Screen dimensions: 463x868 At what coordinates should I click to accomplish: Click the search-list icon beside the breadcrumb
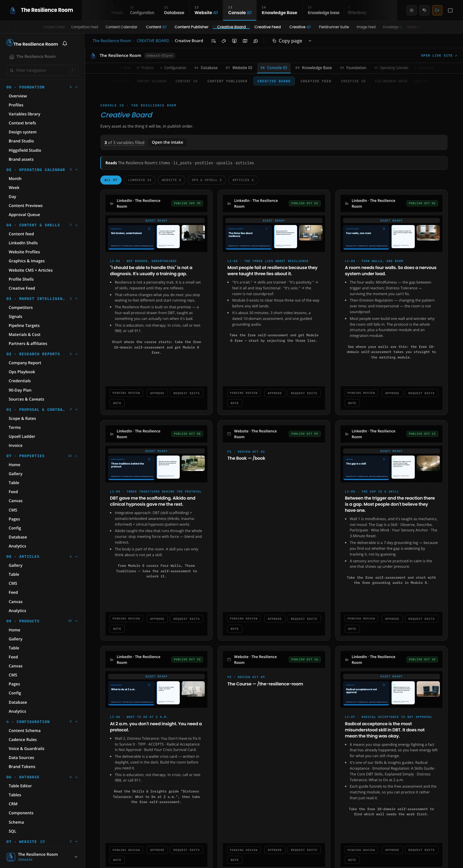tap(213, 41)
